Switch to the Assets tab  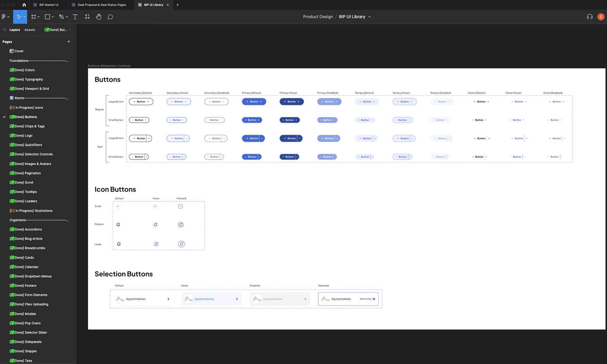point(29,30)
